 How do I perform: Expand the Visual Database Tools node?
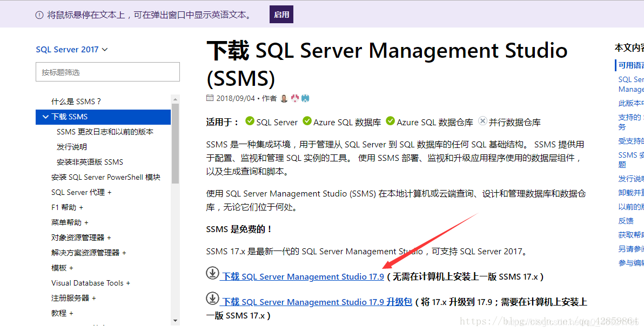click(x=91, y=283)
